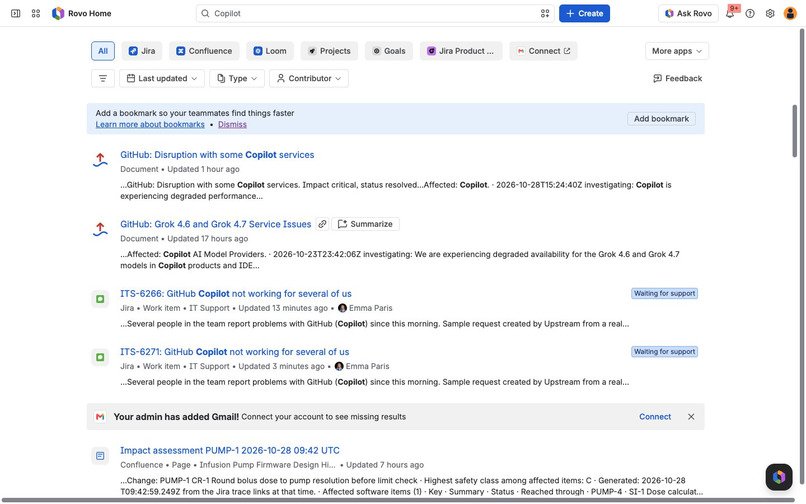Click 'Updated 17 hours ago' text
This screenshot has width=806, height=504.
point(207,239)
